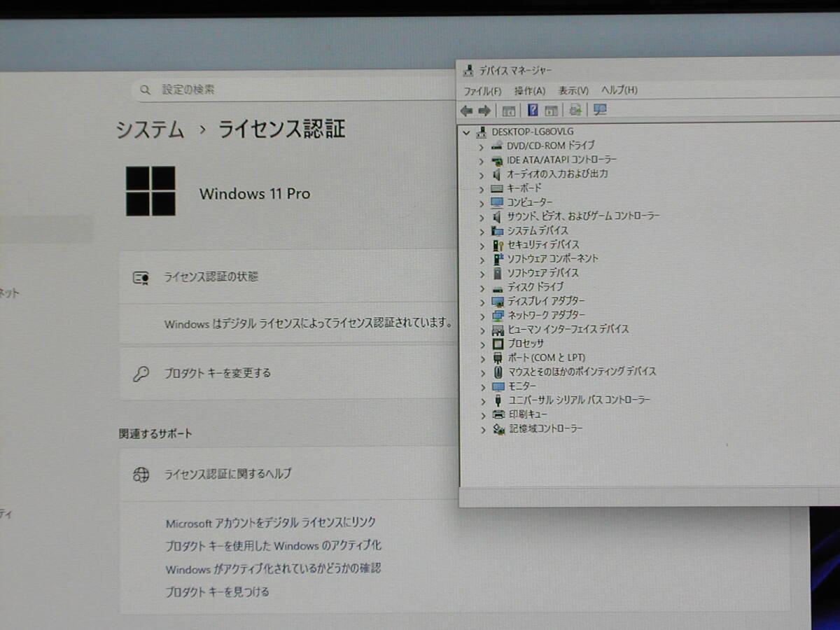
Task: Click the icon beside ソフトウェア コンポーネント
Action: point(498,259)
